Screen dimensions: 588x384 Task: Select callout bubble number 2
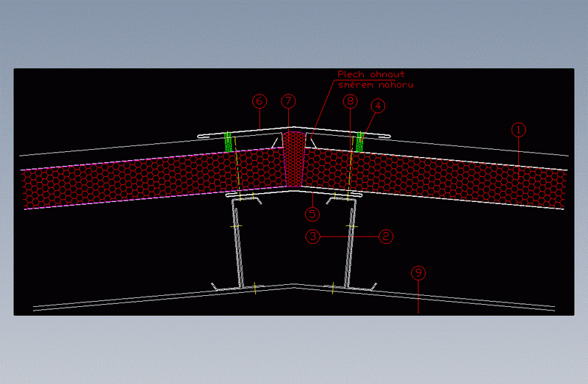[x=386, y=236]
